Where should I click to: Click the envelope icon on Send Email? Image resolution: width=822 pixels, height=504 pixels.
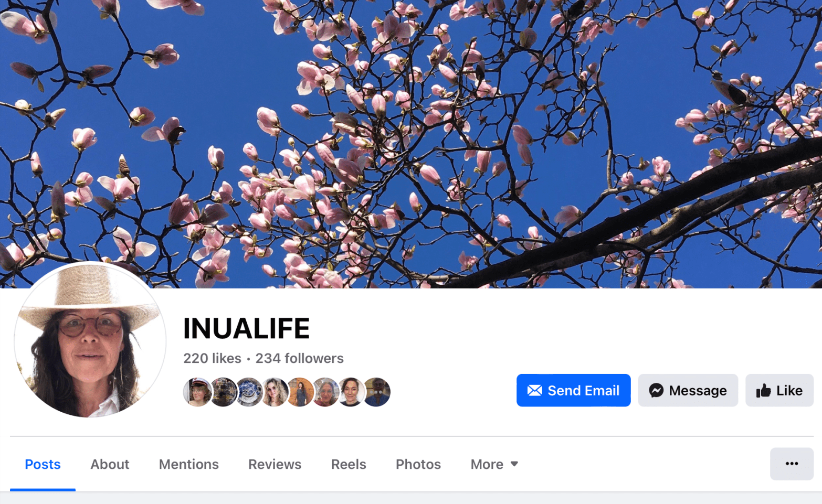534,391
